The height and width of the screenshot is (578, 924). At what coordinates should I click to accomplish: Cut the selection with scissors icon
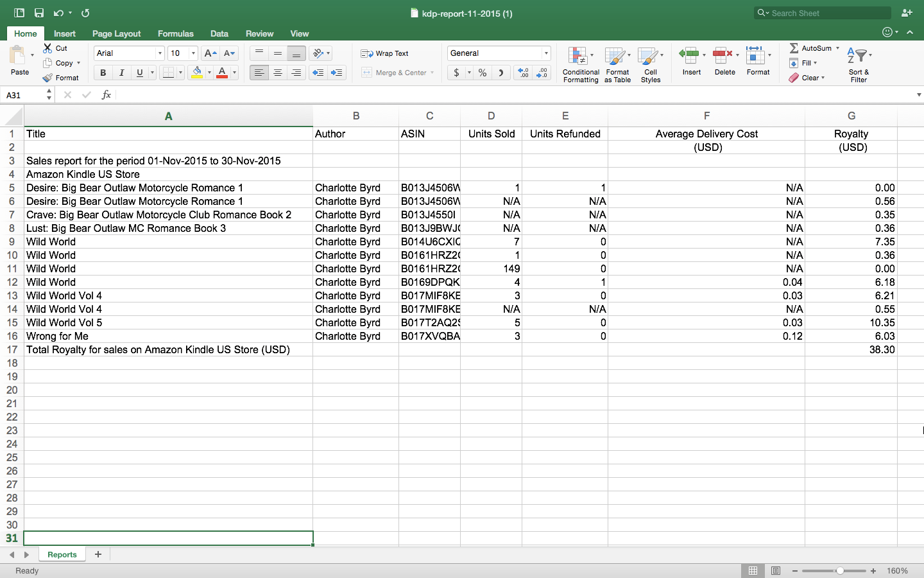[47, 48]
